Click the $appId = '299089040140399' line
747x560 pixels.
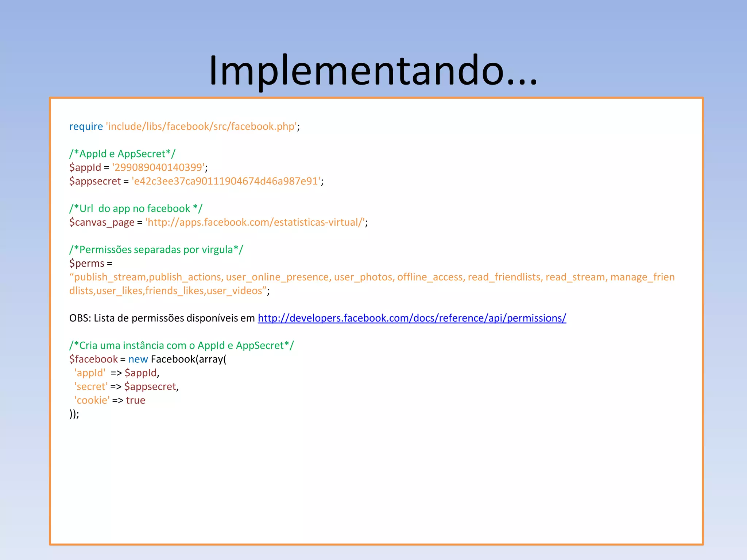[139, 167]
